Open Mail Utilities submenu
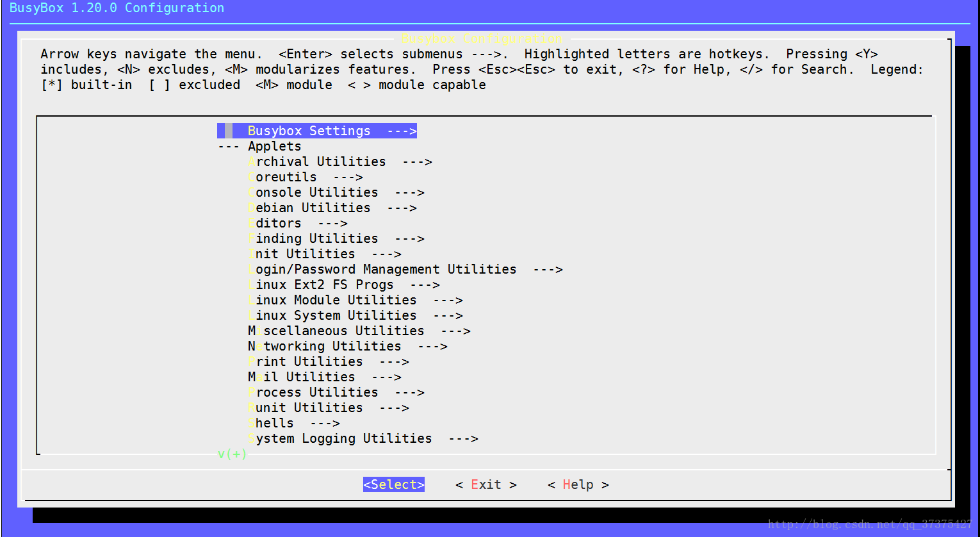980x537 pixels. (325, 377)
